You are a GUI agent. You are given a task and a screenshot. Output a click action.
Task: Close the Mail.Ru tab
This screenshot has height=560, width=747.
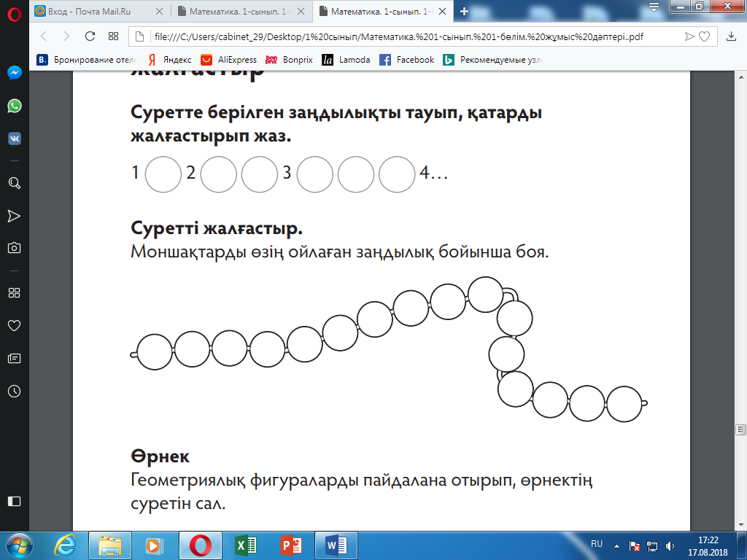159,12
